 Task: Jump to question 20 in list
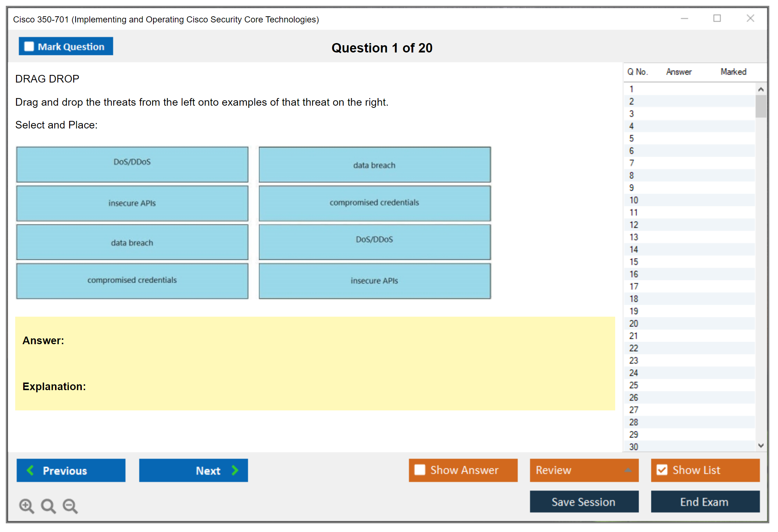click(x=634, y=324)
